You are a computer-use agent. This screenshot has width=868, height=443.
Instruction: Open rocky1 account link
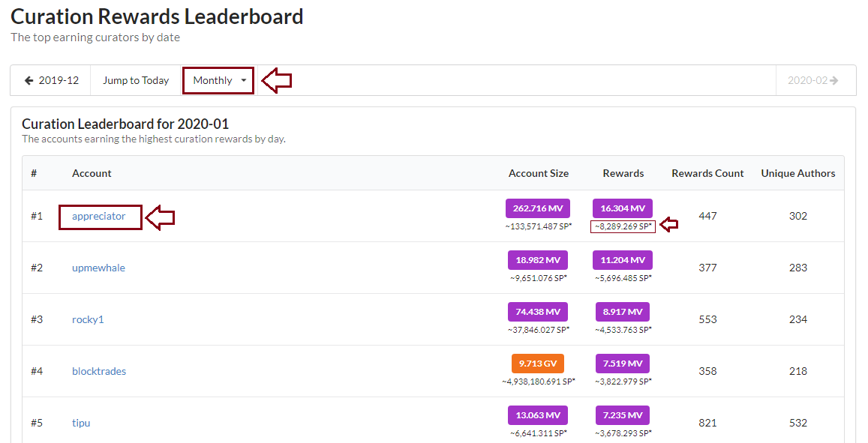[x=88, y=319]
